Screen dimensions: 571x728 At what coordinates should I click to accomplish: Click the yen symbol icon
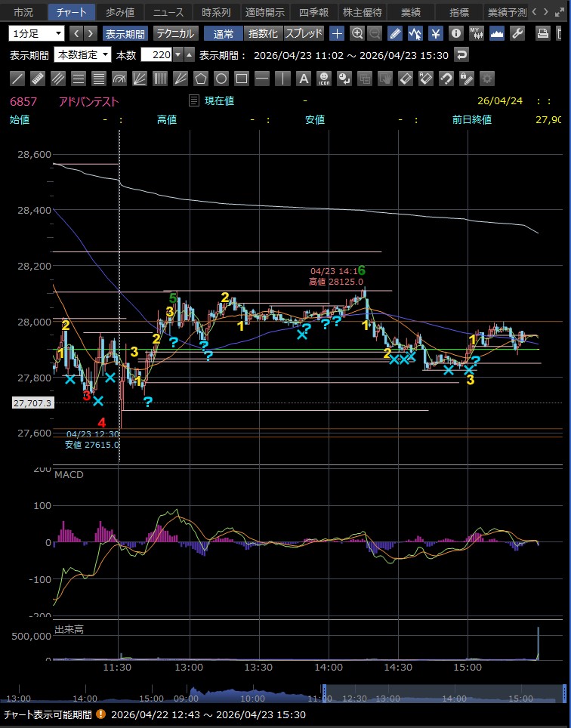pos(436,33)
